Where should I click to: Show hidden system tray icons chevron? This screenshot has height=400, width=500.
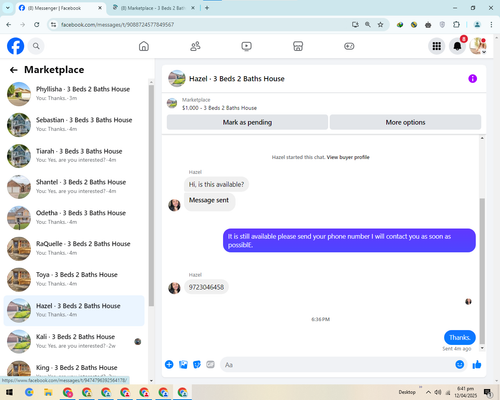coord(428,392)
